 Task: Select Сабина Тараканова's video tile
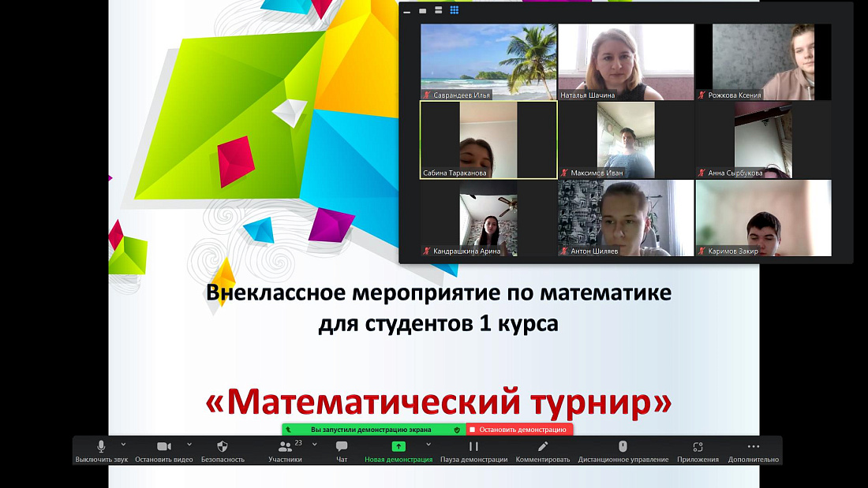488,140
